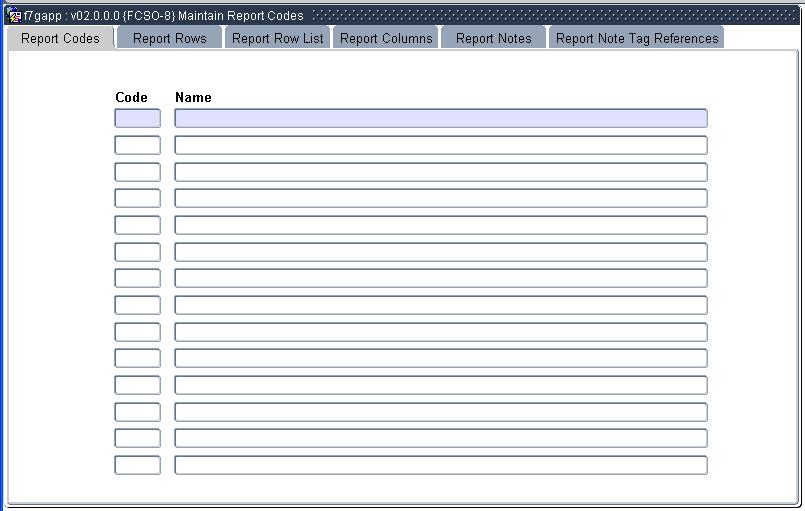Click the highlighted Code field in first row

click(137, 118)
